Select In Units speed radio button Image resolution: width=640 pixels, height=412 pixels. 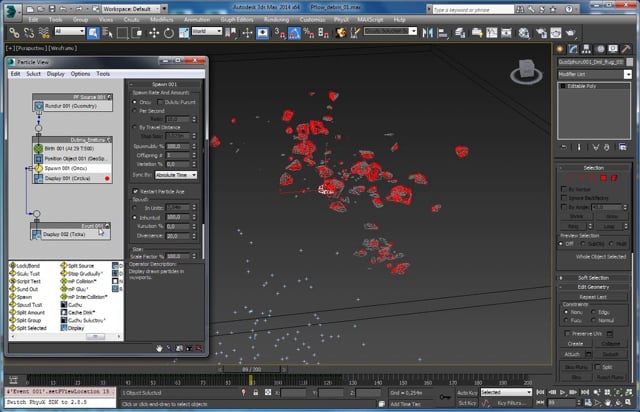[135, 208]
